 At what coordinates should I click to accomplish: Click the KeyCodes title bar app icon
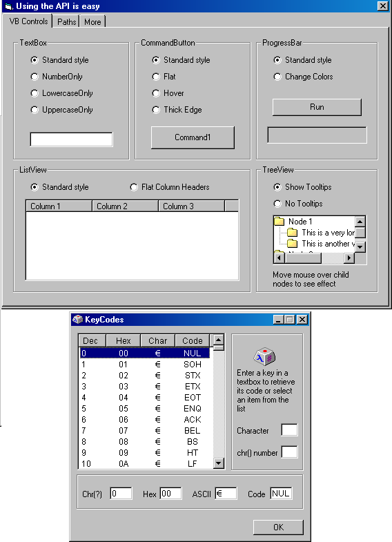[78, 320]
